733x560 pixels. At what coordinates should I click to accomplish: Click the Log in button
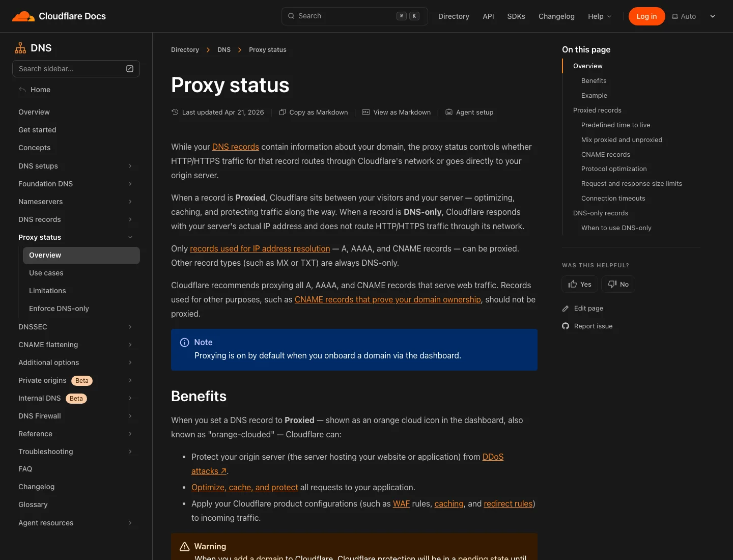coord(646,16)
